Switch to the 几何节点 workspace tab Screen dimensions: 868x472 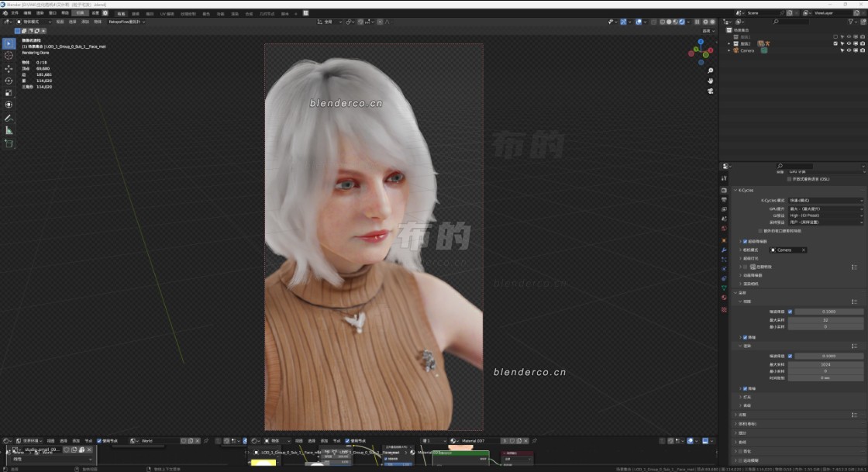pos(267,14)
